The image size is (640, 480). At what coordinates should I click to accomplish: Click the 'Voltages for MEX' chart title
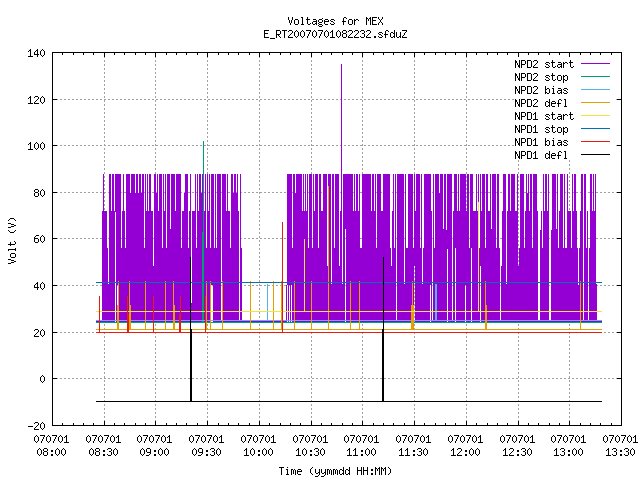(x=335, y=21)
